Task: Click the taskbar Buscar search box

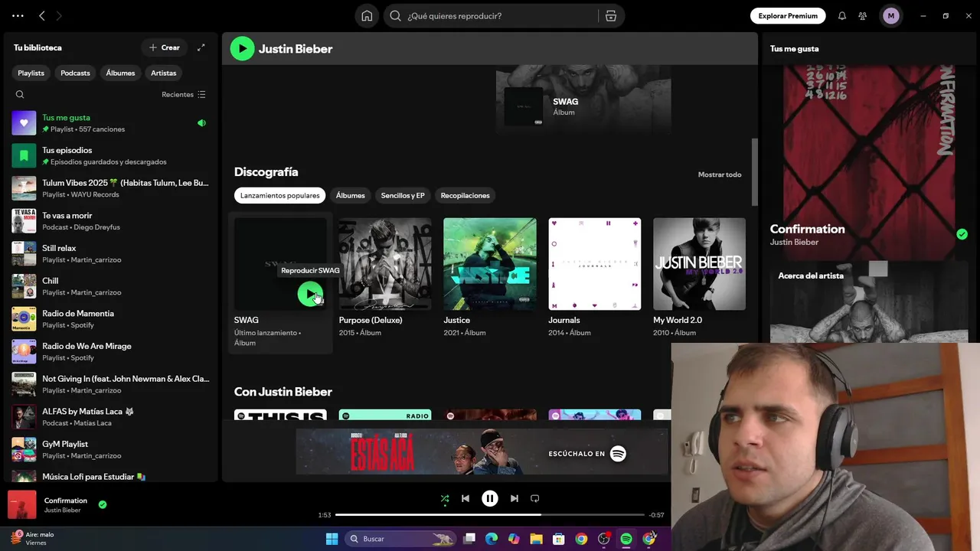Action: click(401, 539)
